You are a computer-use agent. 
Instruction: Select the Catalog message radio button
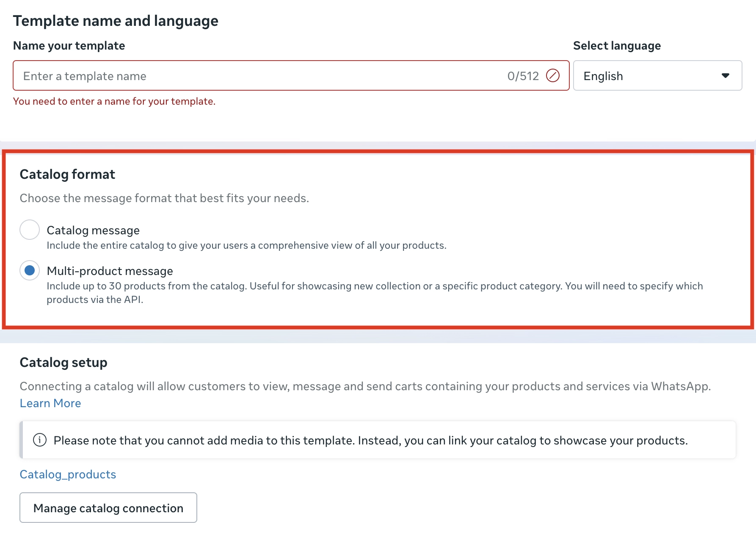pos(30,230)
